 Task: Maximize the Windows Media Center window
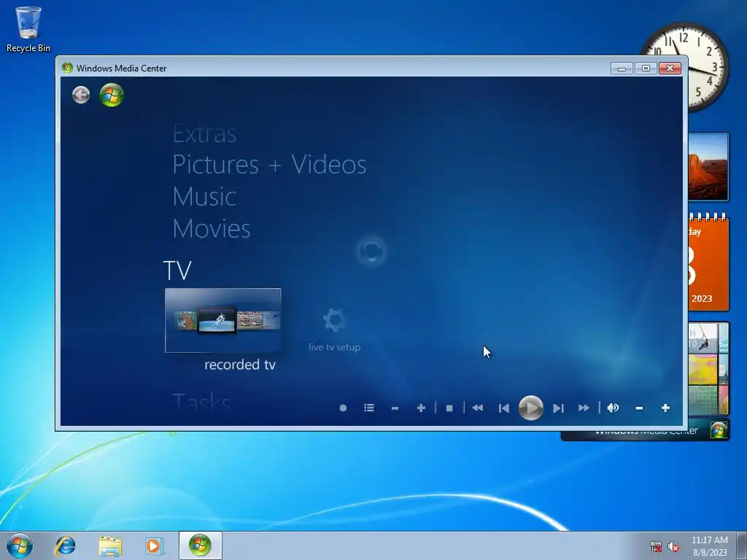click(646, 69)
